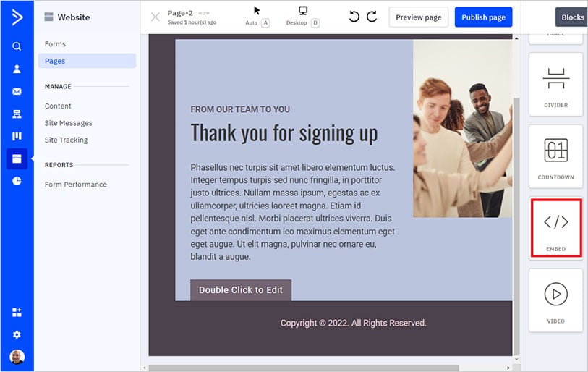This screenshot has width=588, height=372.
Task: Open Content under Manage
Action: coord(58,106)
